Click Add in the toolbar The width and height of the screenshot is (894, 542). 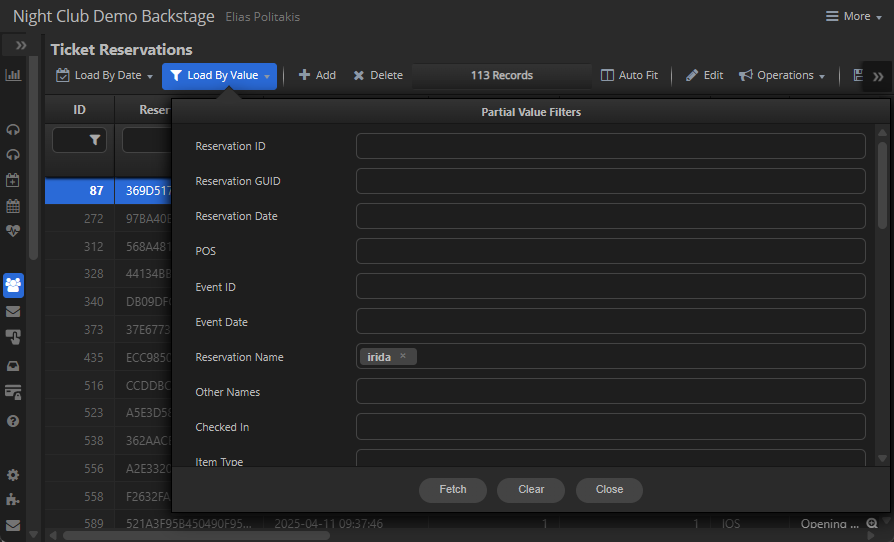click(317, 76)
